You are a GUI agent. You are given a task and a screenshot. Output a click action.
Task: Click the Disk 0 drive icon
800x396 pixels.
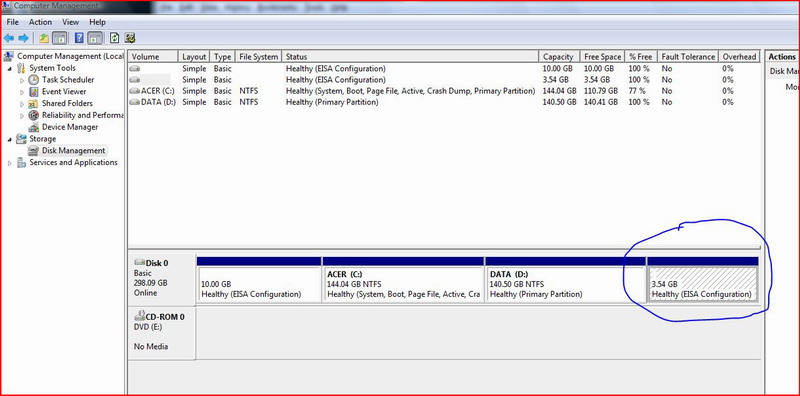[x=139, y=262]
